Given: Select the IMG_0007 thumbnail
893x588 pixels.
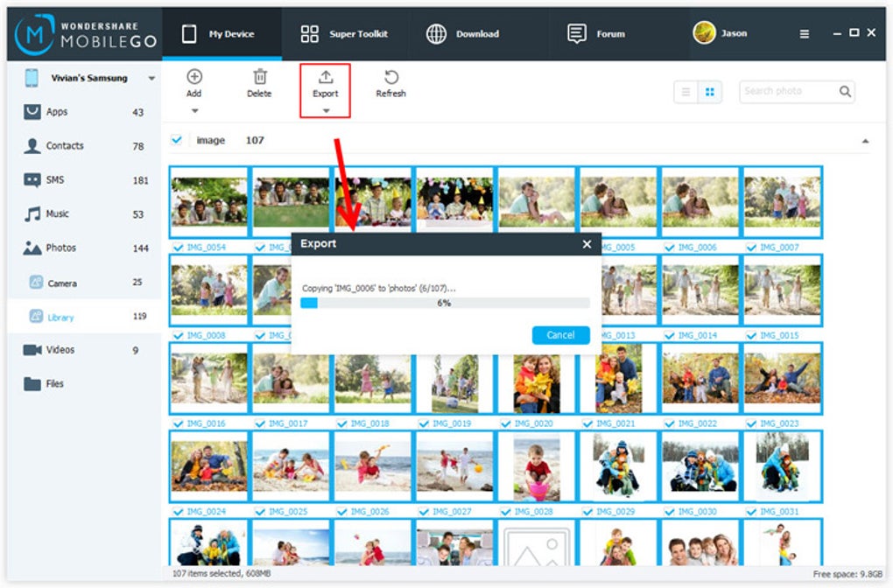Looking at the screenshot, I should pyautogui.click(x=783, y=202).
